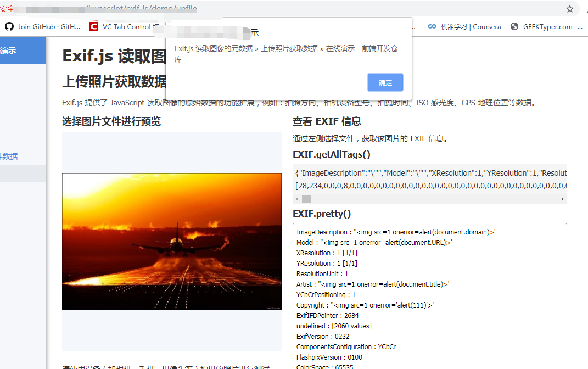The height and width of the screenshot is (369, 588).
Task: Click the EXIF.pretty() heading
Action: (322, 214)
